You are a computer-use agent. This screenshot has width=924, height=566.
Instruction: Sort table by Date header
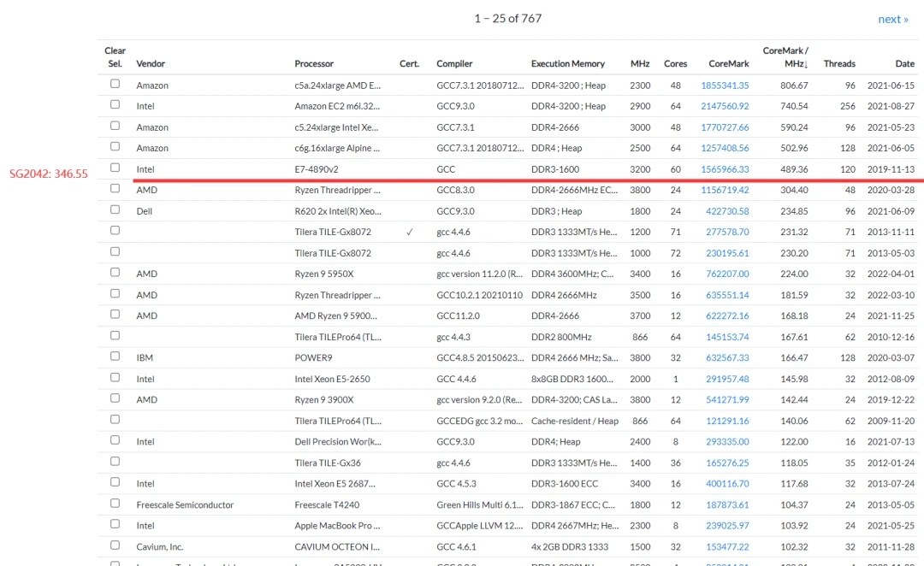click(x=904, y=63)
